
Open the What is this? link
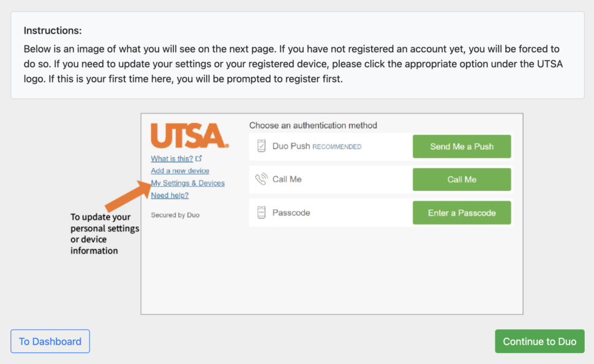click(x=172, y=158)
